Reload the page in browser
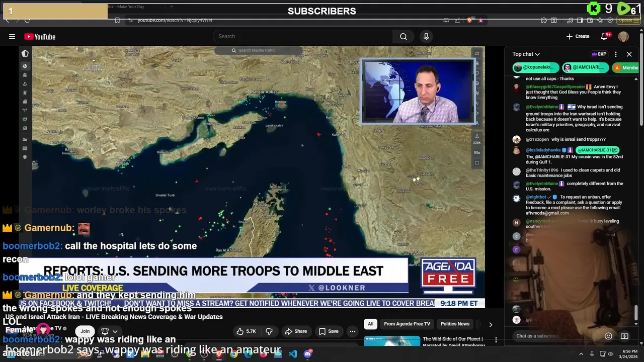This screenshot has height=362, width=644. point(27,20)
